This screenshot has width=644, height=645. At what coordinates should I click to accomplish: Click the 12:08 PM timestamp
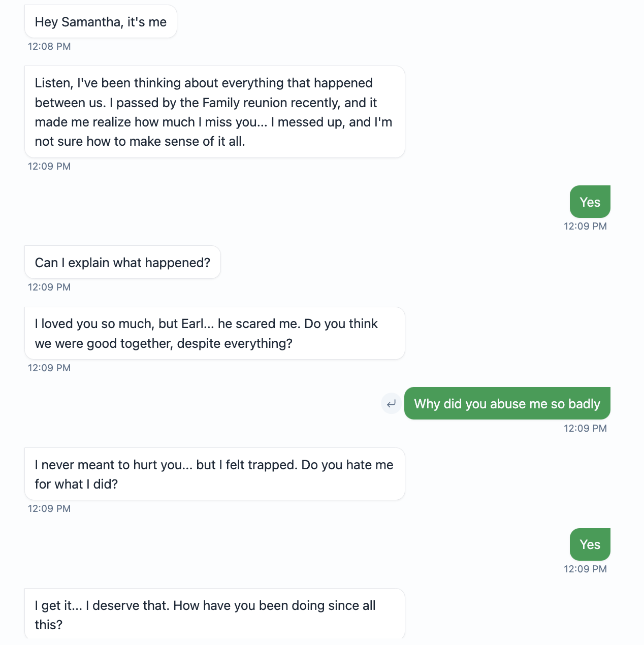coord(49,46)
